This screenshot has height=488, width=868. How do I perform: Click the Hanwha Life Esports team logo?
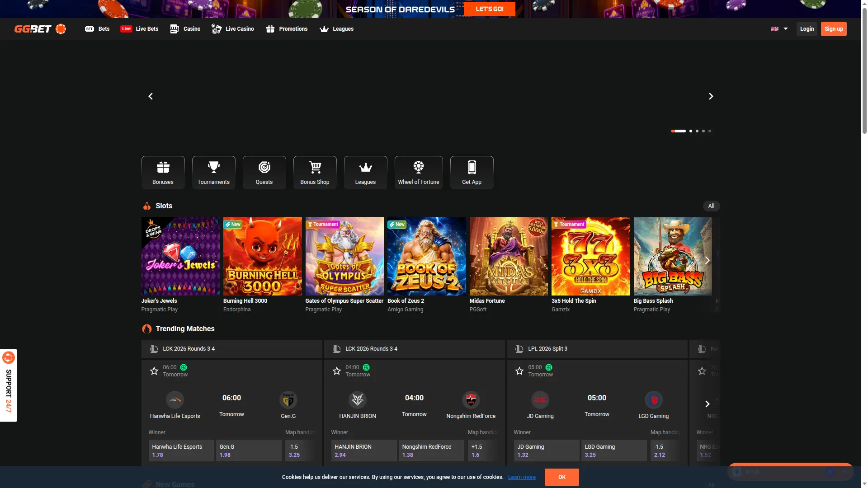175,400
